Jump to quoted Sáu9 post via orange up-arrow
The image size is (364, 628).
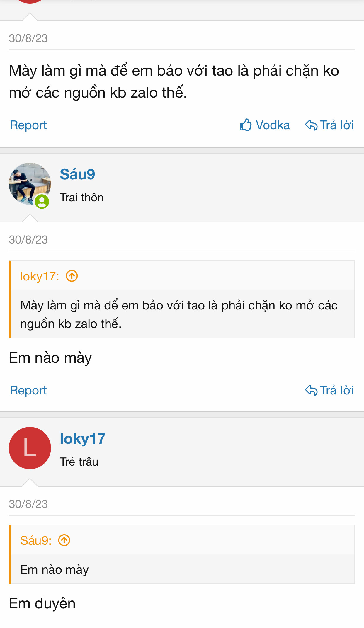coord(64,540)
